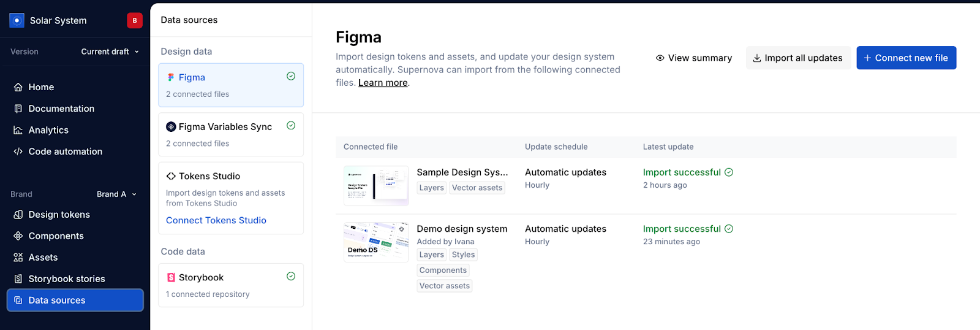Screen dimensions: 980x330
Task: Click the Sample Design Sys... file name
Action: tap(462, 172)
